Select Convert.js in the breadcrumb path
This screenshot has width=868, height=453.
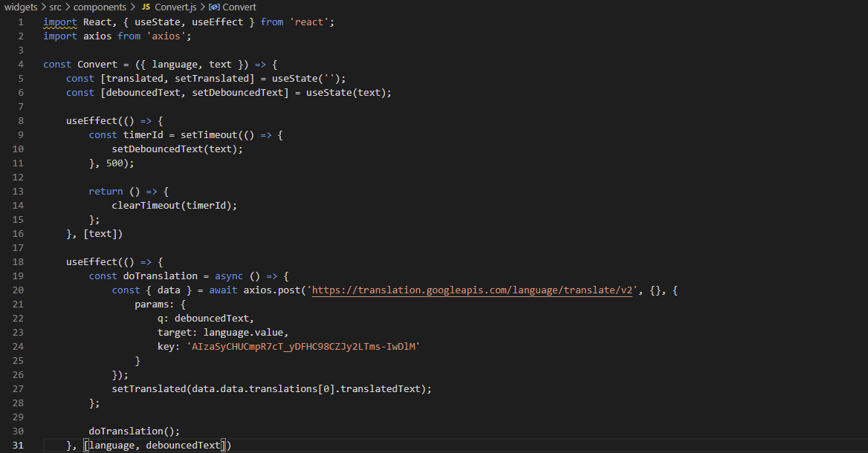[x=175, y=7]
